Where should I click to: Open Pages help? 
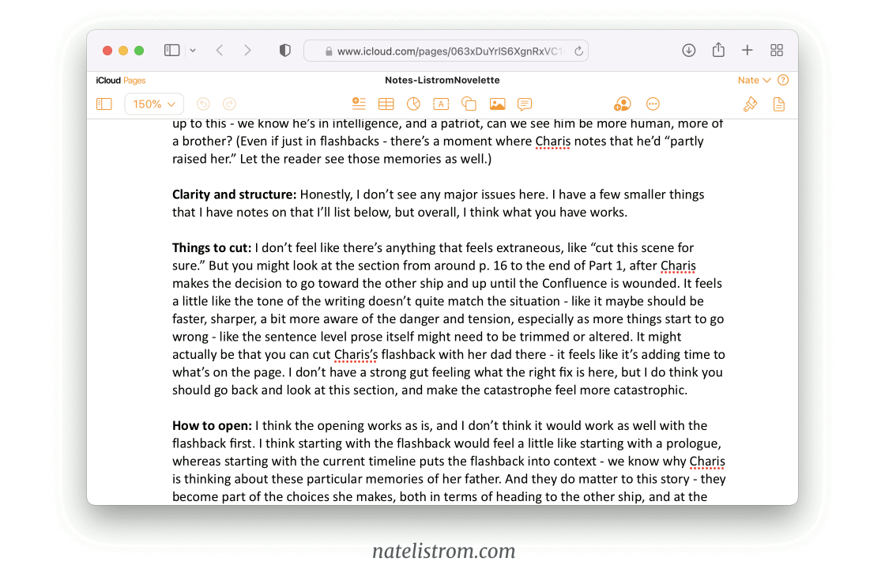tap(783, 80)
